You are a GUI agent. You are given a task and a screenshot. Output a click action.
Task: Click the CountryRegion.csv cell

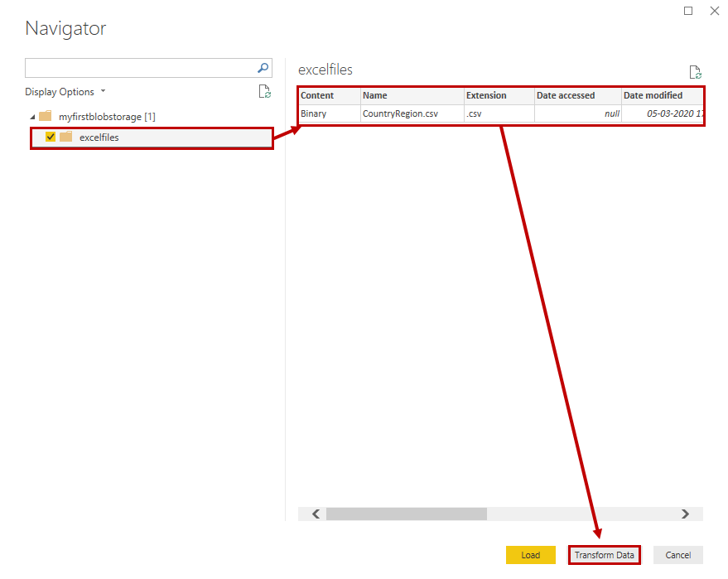412,113
